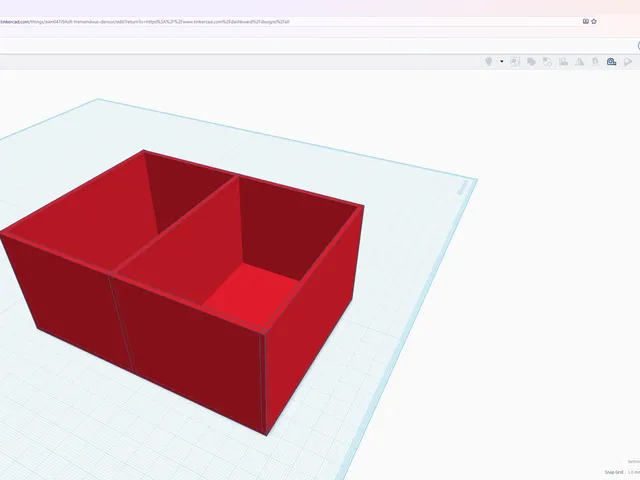Select the red divided box model
This screenshot has height=480, width=640.
(184, 294)
